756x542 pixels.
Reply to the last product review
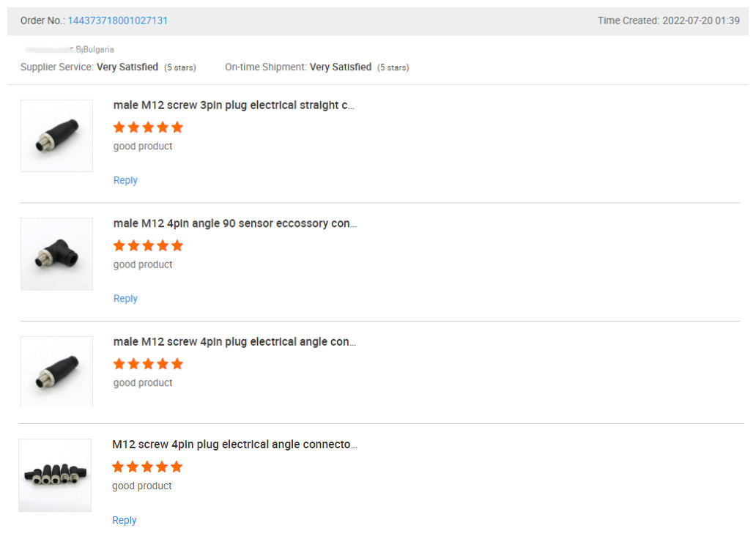point(124,520)
